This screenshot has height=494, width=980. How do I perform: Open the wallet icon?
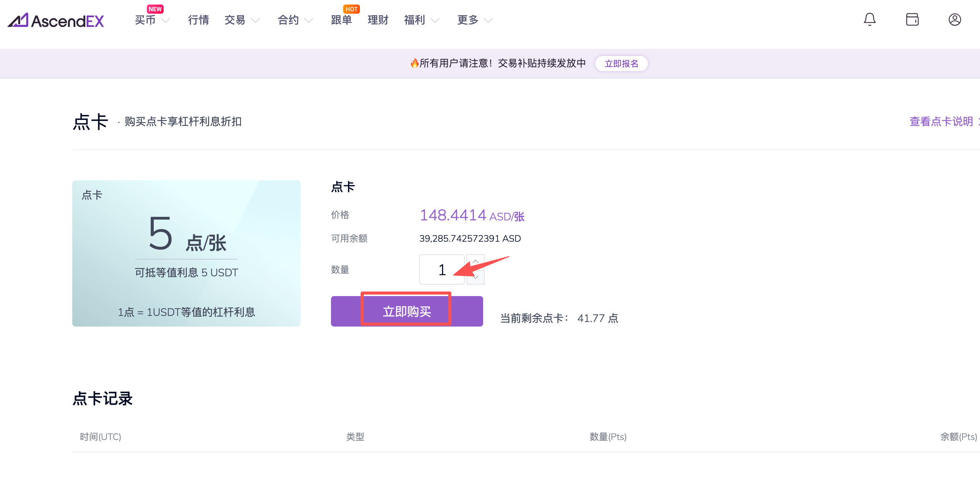point(912,20)
